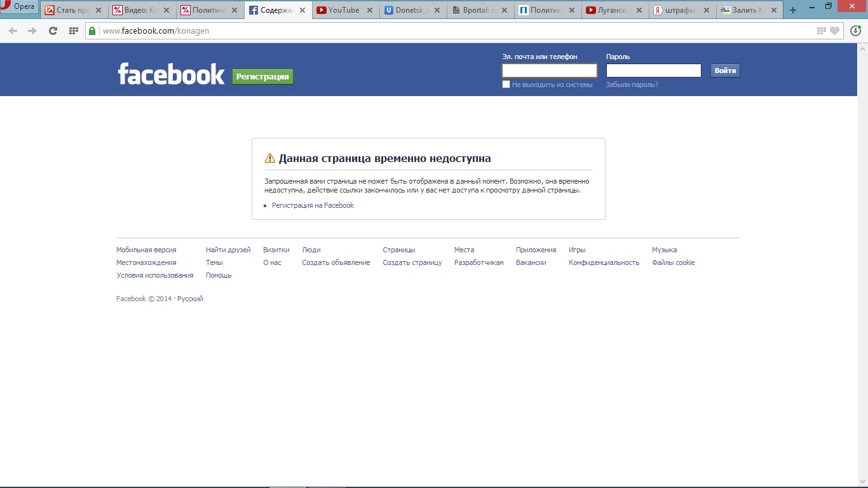Add page to bookmarks heart icon

(x=835, y=30)
